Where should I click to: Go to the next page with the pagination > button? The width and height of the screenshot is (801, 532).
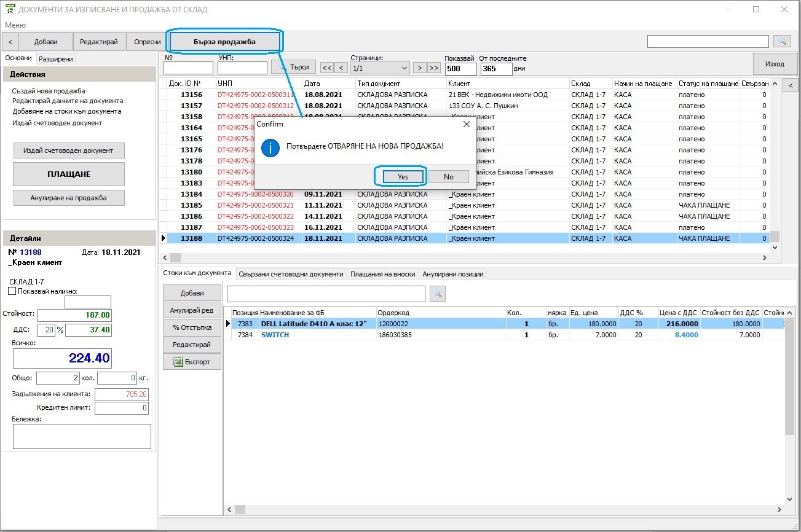pyautogui.click(x=419, y=68)
